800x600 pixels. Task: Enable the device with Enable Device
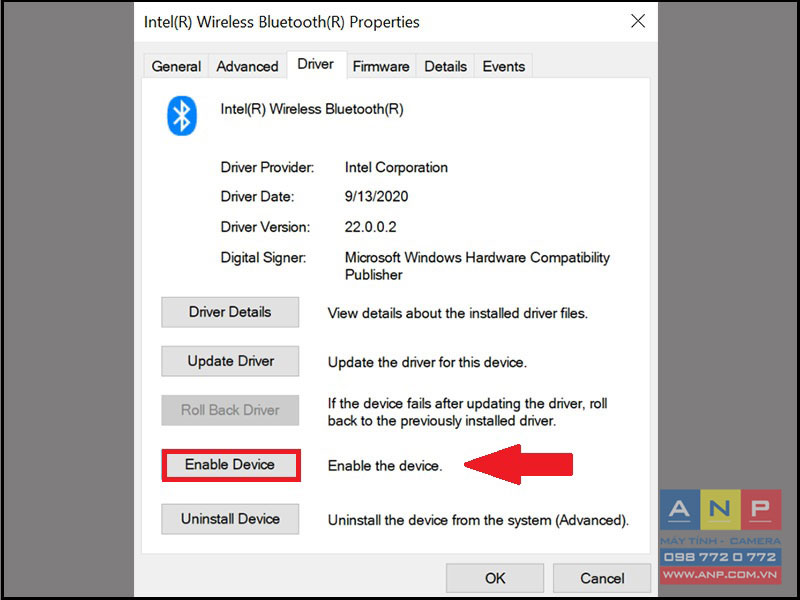pos(231,465)
